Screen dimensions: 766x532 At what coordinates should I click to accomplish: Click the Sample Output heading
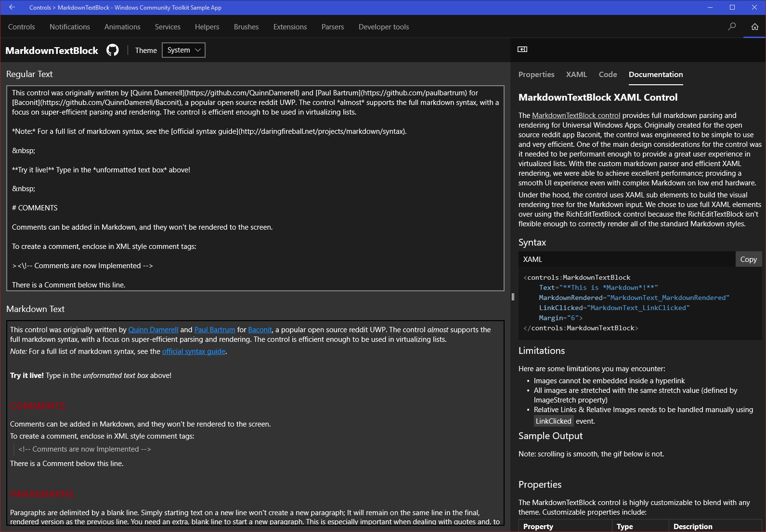pos(550,436)
